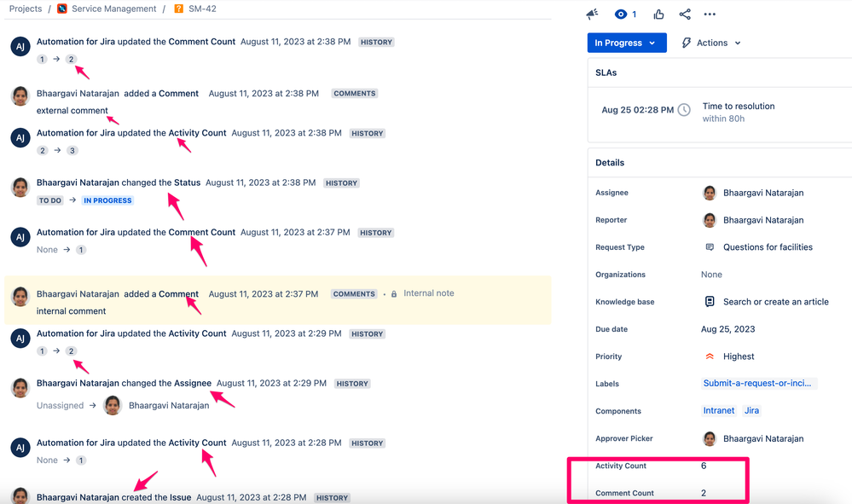
Task: Click the AJ avatar on 2:29 PM Activity Count entry
Action: 20,339
